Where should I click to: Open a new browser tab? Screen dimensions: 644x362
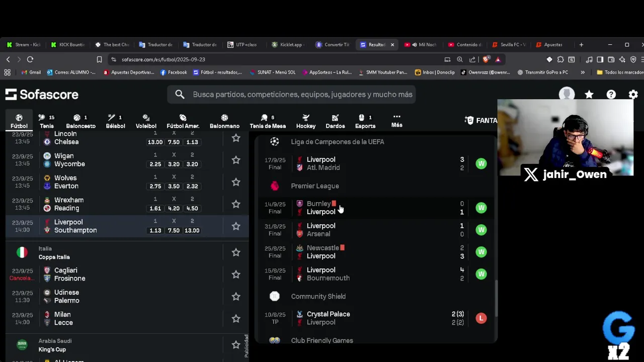click(x=581, y=45)
